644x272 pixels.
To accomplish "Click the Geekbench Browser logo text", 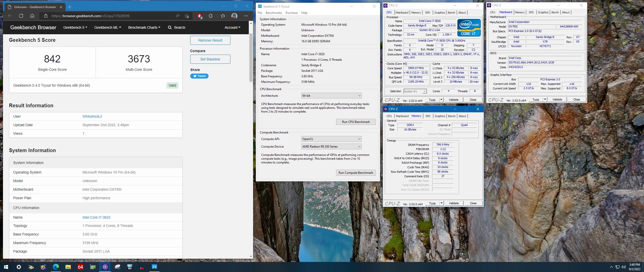I will (x=33, y=27).
